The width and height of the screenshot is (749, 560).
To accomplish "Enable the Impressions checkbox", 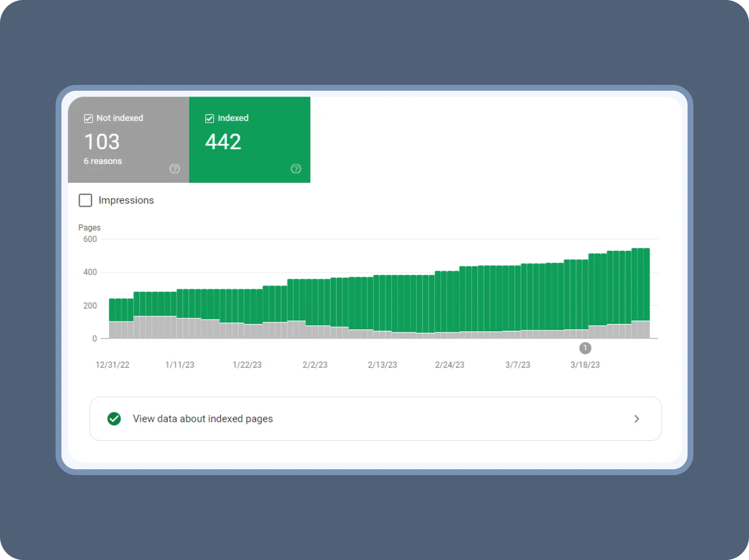I will [85, 200].
